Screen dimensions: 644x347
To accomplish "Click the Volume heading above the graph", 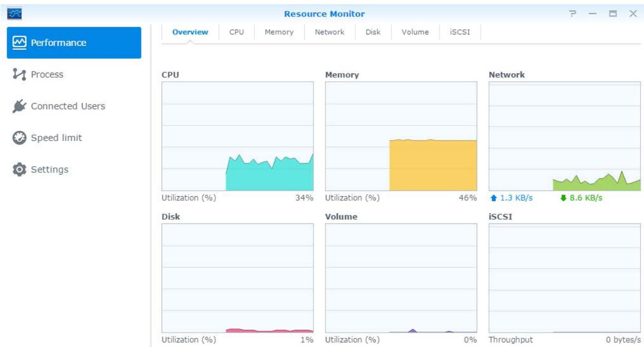I will coord(341,217).
